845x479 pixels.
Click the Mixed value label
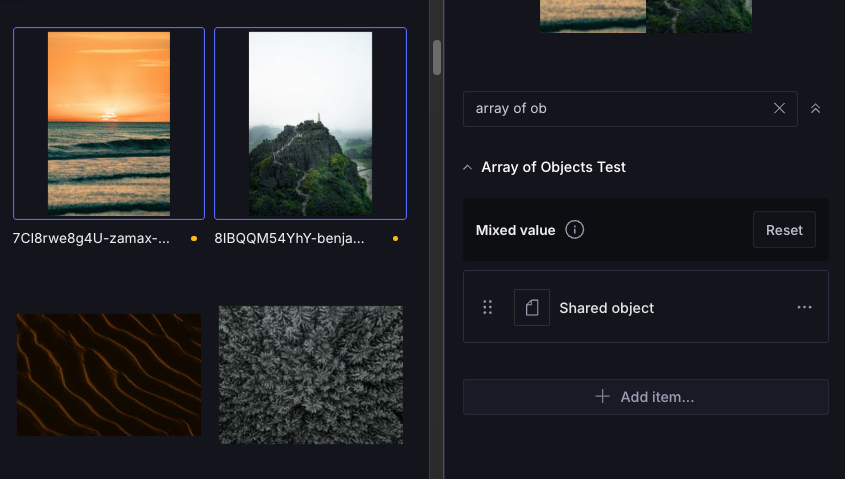515,230
